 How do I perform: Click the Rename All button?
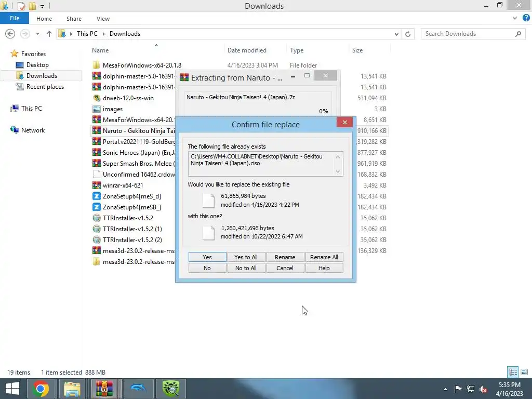pyautogui.click(x=324, y=257)
